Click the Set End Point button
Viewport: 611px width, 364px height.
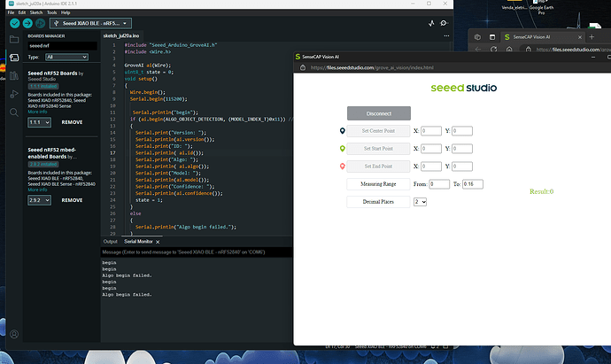click(x=378, y=167)
